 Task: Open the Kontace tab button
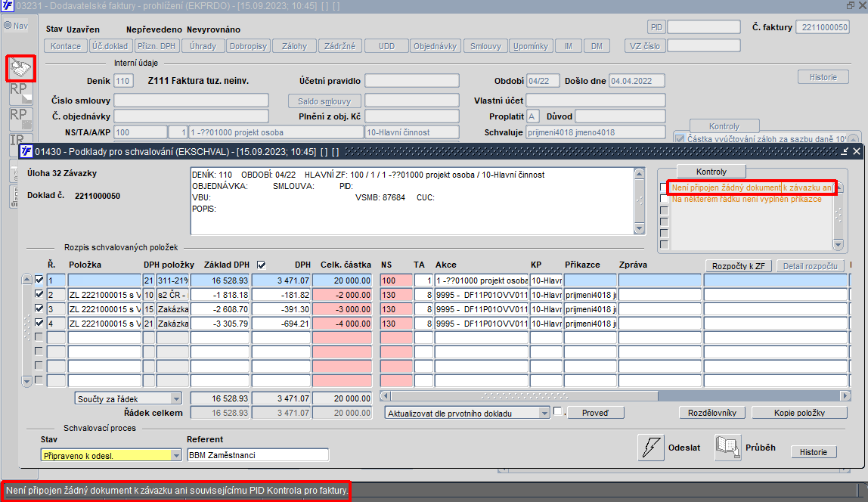67,46
